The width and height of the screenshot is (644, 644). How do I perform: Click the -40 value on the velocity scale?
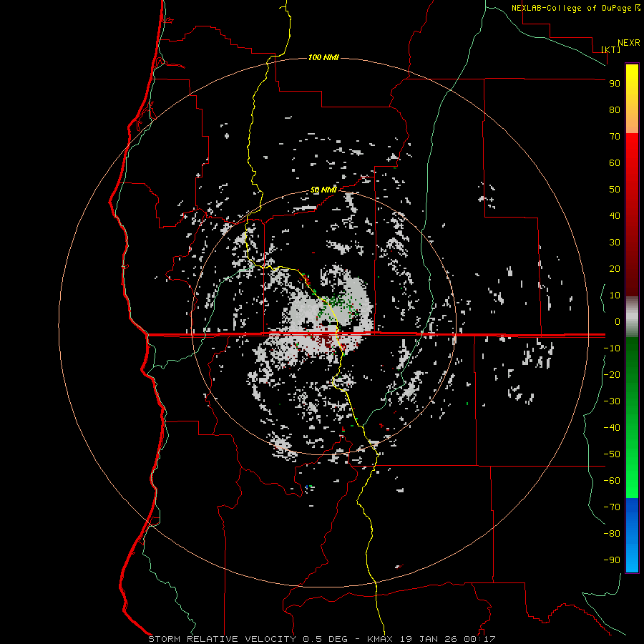(x=612, y=428)
